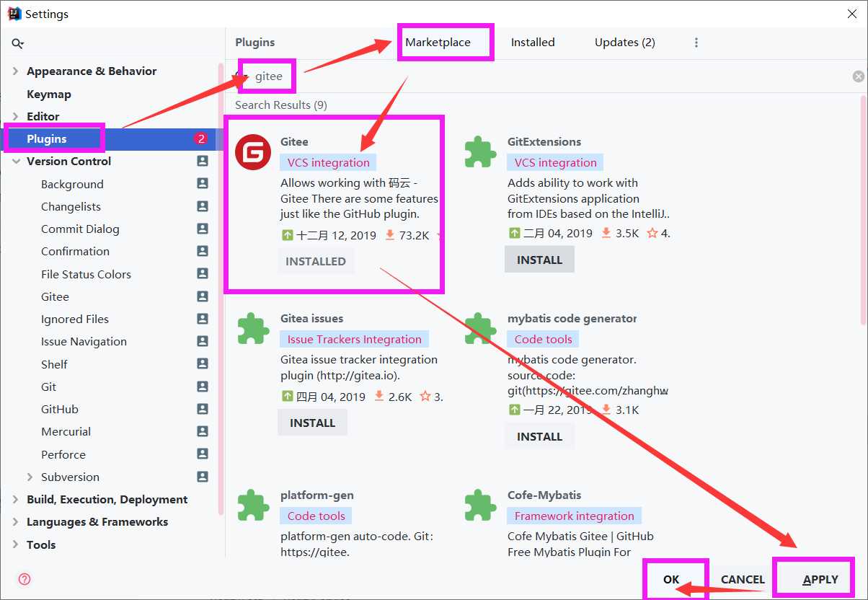Click the mybatis code generator puzzle icon
Image resolution: width=868 pixels, height=600 pixels.
pos(480,329)
